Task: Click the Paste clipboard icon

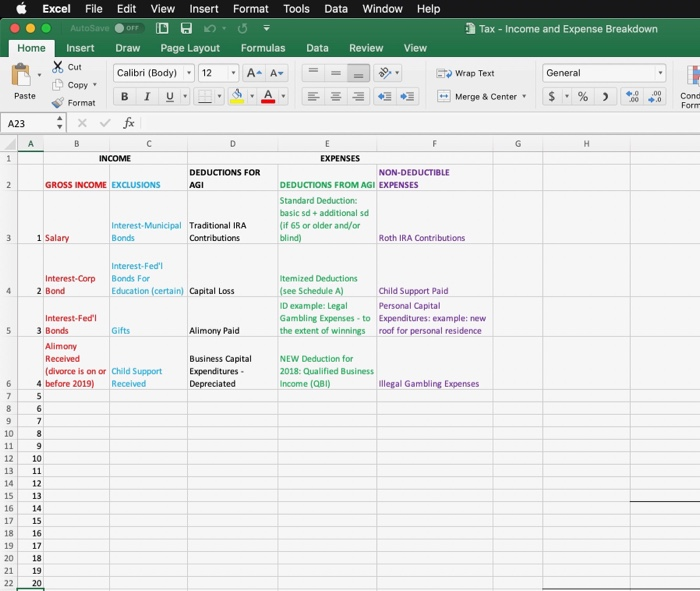Action: point(21,75)
